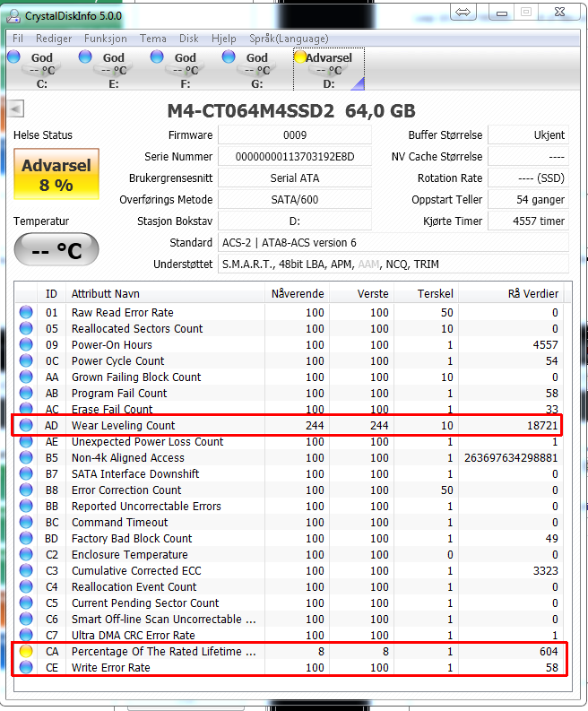
Task: Click the Overførings Metode SATA/600 field
Action: coord(295,200)
